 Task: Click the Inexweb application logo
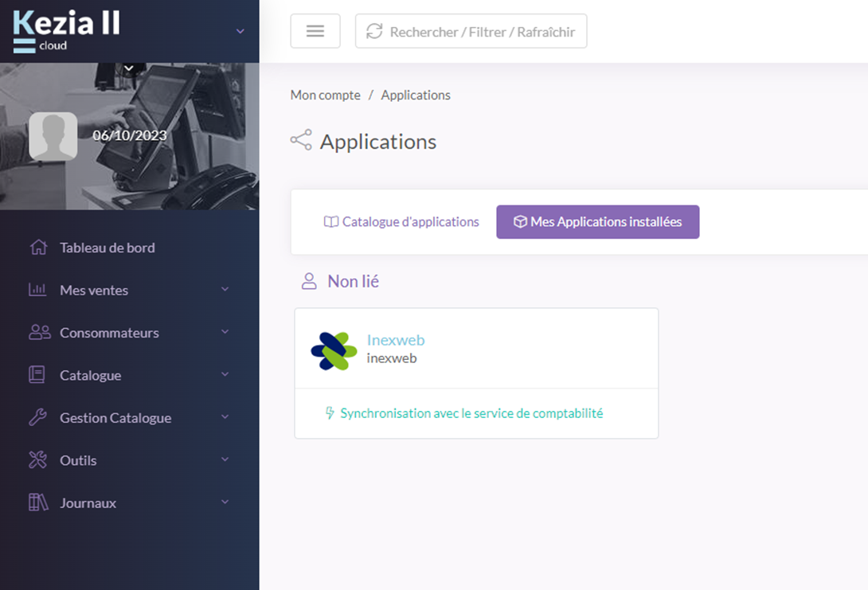tap(334, 350)
